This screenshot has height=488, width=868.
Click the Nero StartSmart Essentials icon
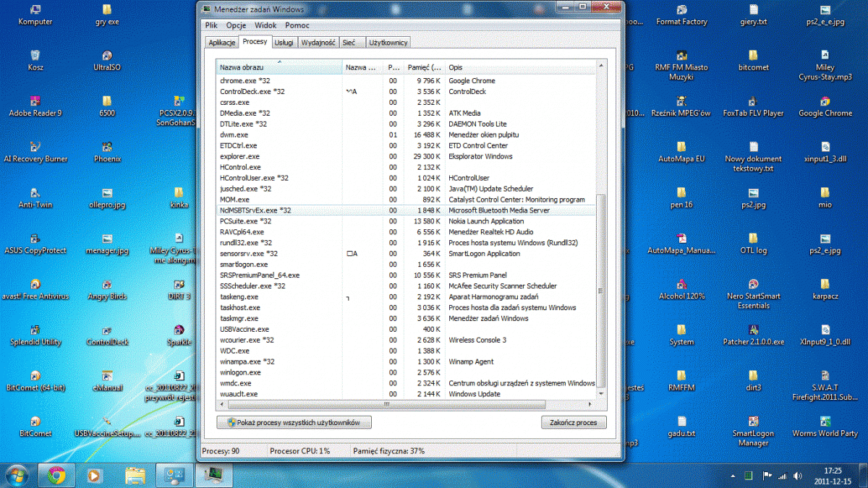752,294
